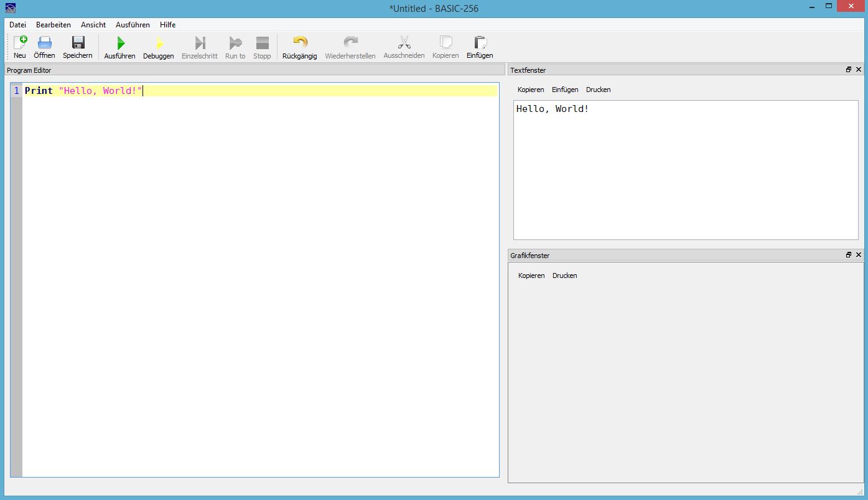Click Kopieren in the Textfenster panel

coord(531,90)
